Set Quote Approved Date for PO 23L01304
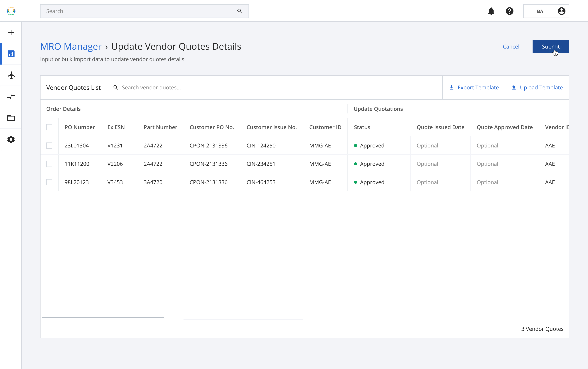This screenshot has height=369, width=588. coord(504,146)
